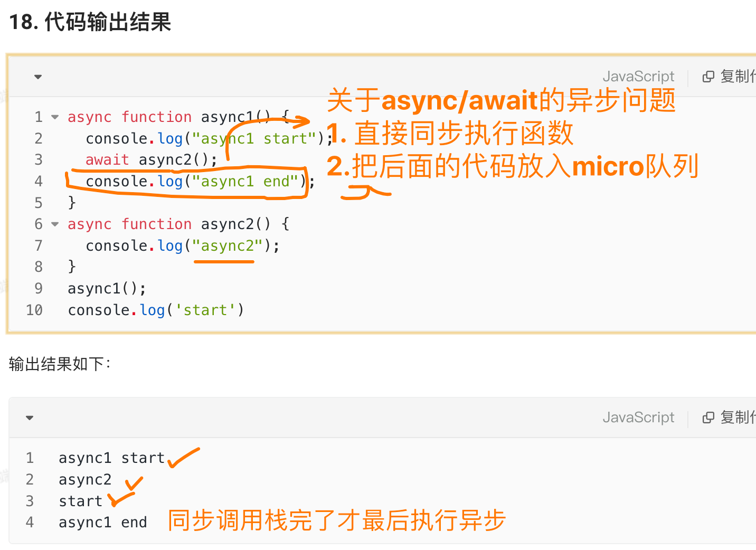Click line number 2 in the output block
The image size is (756, 550).
coord(30,480)
